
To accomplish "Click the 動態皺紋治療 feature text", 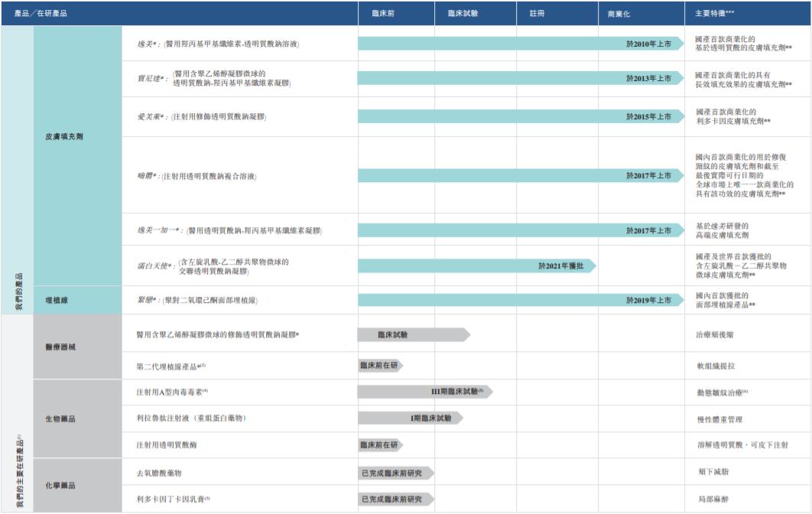I will (x=722, y=392).
